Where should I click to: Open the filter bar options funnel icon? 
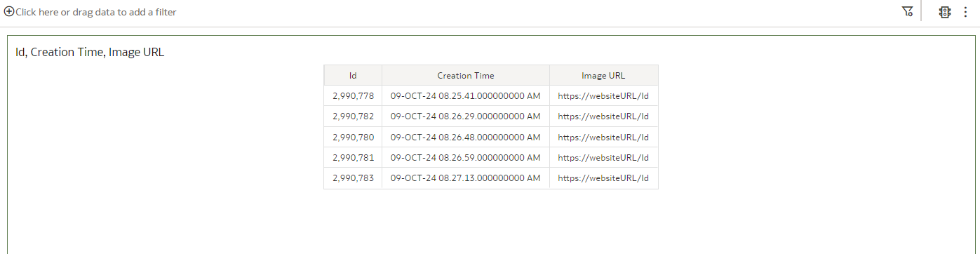coord(907,12)
